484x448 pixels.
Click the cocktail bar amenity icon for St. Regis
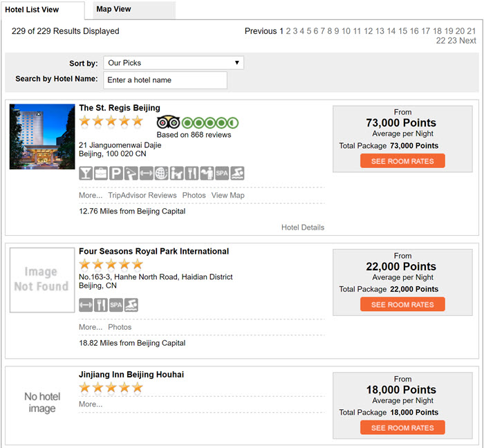tap(86, 173)
